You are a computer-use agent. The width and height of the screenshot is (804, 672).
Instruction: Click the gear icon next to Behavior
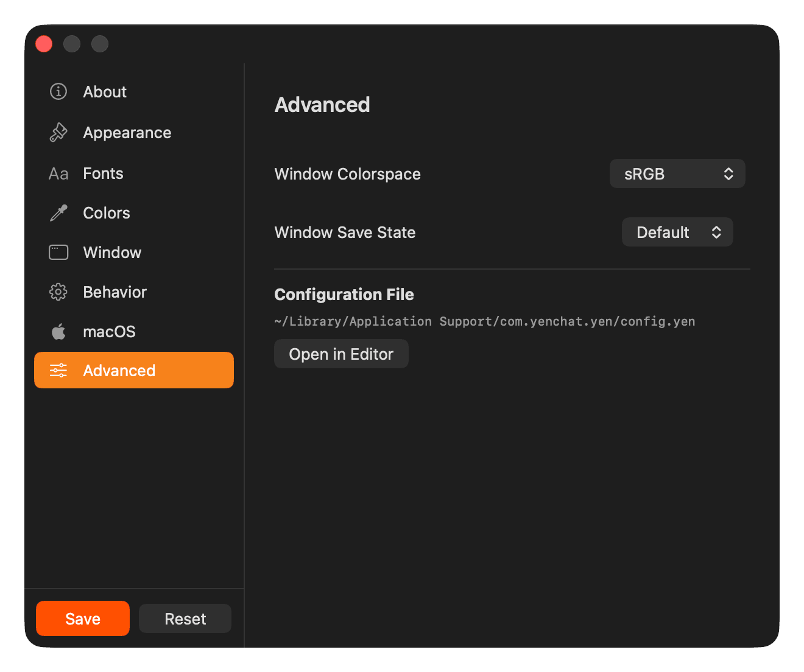pyautogui.click(x=58, y=292)
